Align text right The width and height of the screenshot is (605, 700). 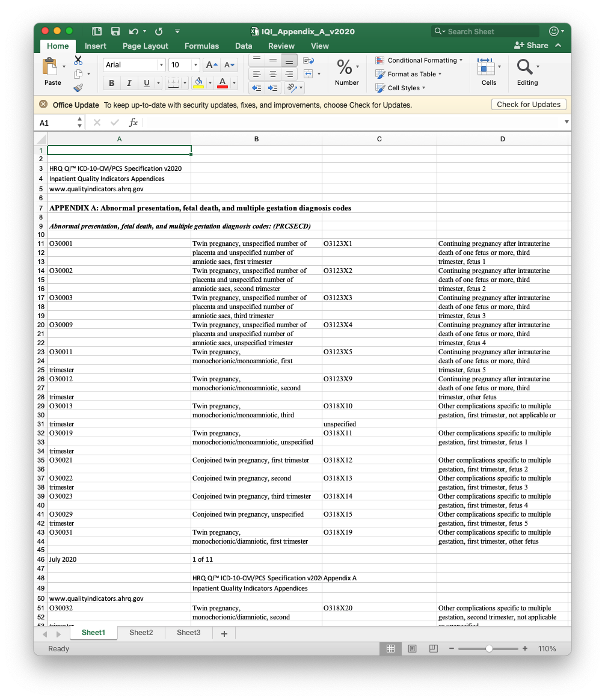289,74
